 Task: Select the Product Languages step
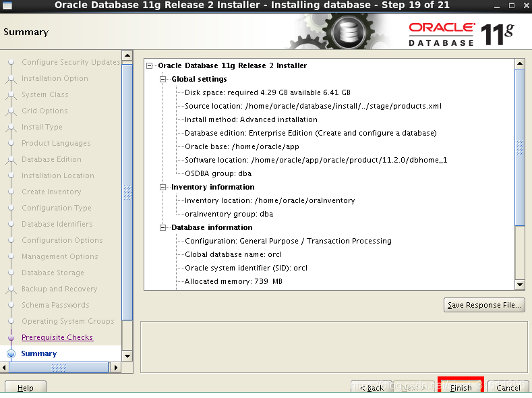[56, 143]
